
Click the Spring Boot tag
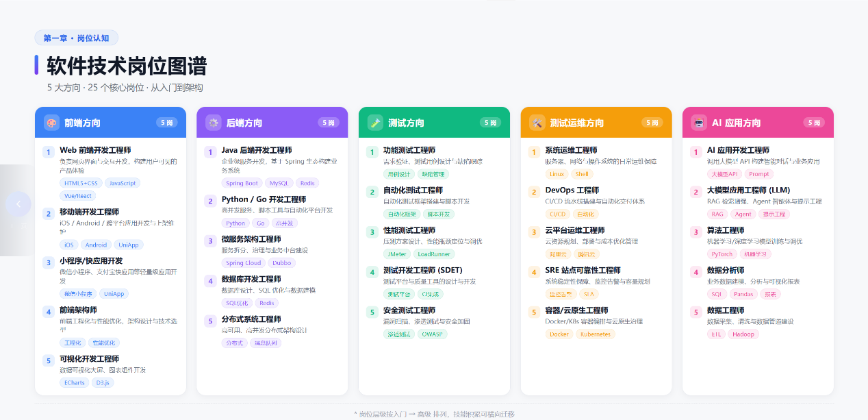point(242,183)
